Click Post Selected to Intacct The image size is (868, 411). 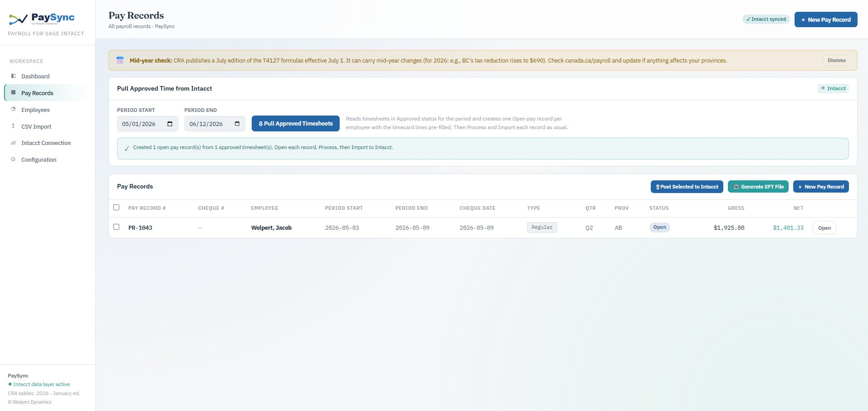[x=687, y=187]
